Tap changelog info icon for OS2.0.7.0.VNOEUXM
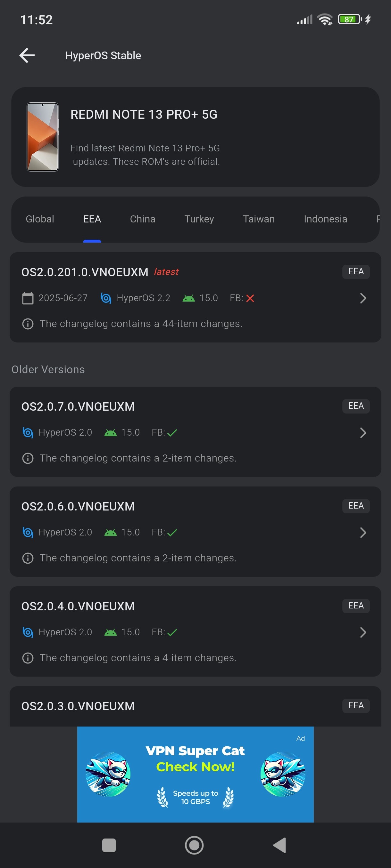This screenshot has height=868, width=391. [x=28, y=458]
